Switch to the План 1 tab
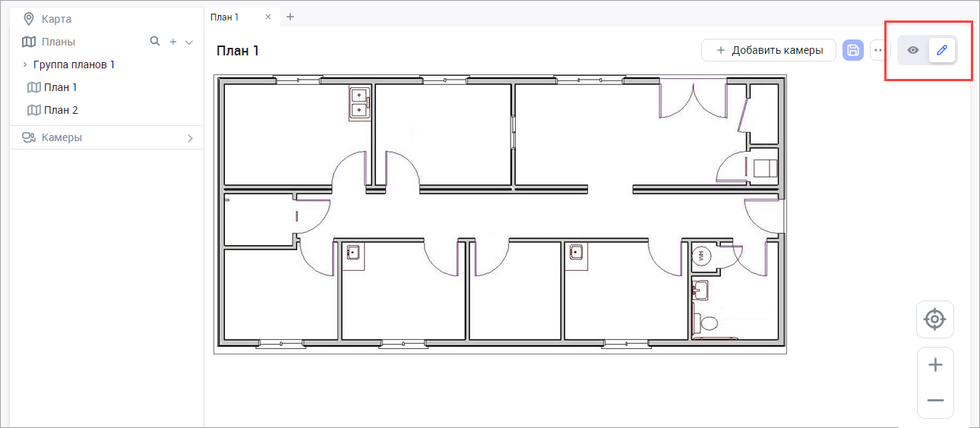Image resolution: width=980 pixels, height=428 pixels. (x=232, y=17)
